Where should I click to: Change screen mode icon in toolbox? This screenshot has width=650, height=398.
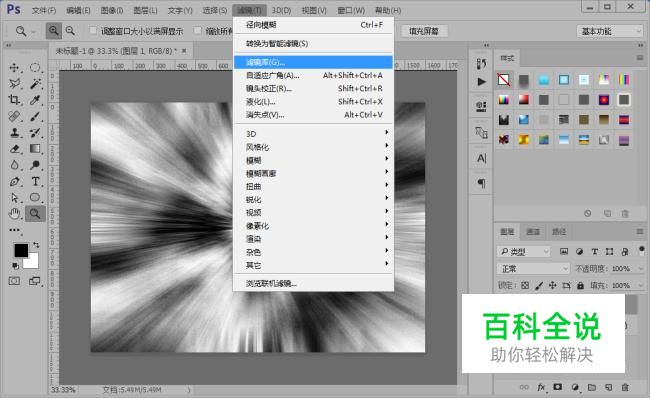point(35,281)
